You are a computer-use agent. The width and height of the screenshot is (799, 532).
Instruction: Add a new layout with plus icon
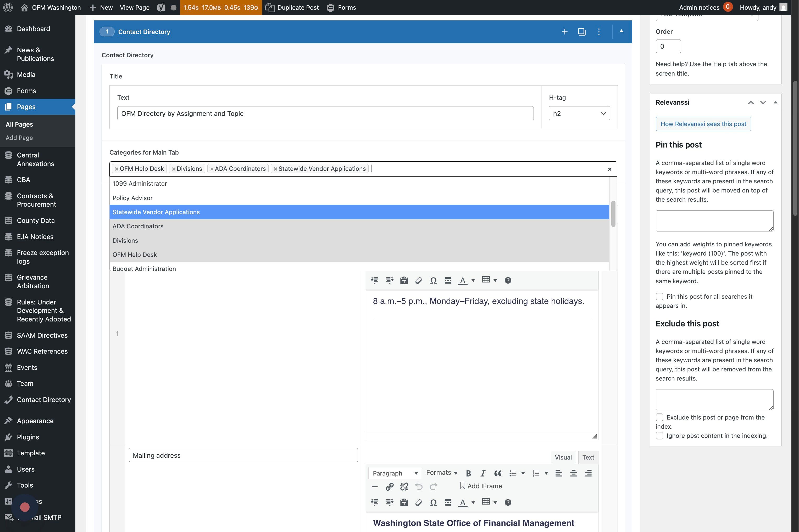tap(564, 32)
